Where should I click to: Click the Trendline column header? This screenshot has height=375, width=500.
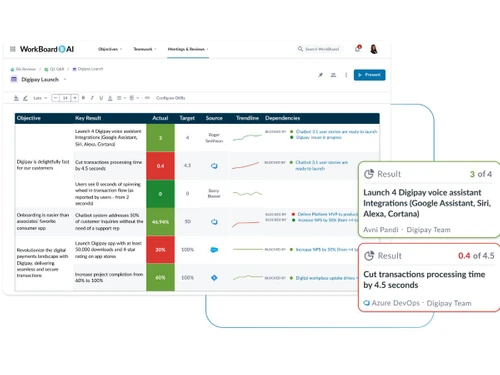247,118
